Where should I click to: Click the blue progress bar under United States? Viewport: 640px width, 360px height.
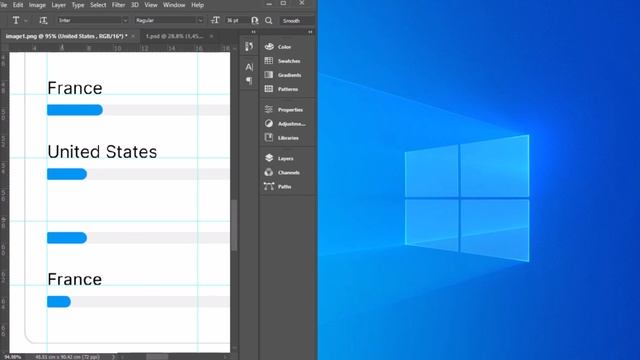pos(67,174)
